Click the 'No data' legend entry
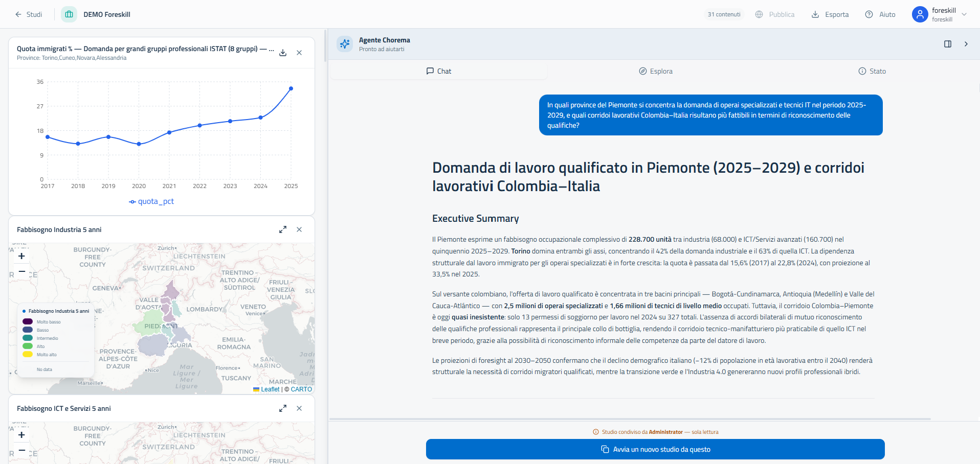980x464 pixels. (44, 369)
